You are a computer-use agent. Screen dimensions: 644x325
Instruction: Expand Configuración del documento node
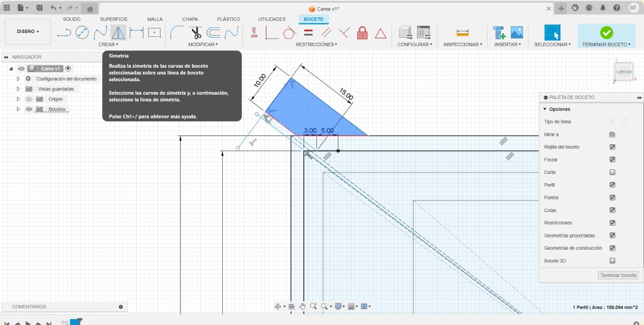(18, 79)
